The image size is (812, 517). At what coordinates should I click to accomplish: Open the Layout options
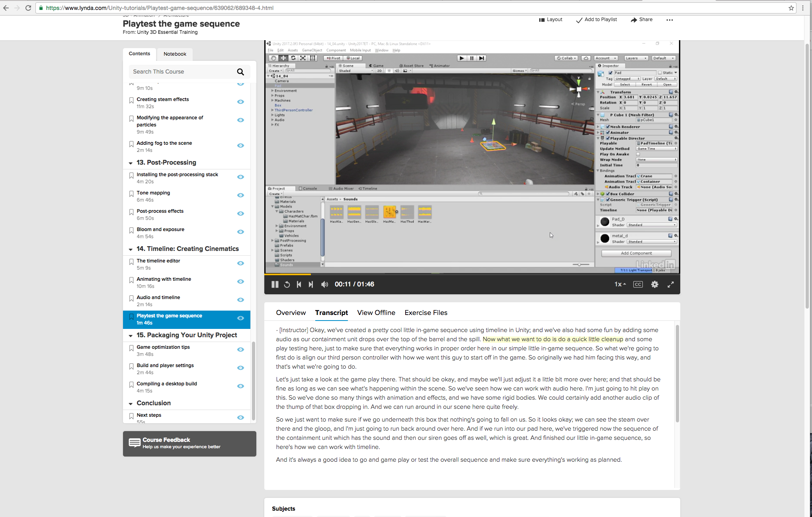(x=550, y=19)
